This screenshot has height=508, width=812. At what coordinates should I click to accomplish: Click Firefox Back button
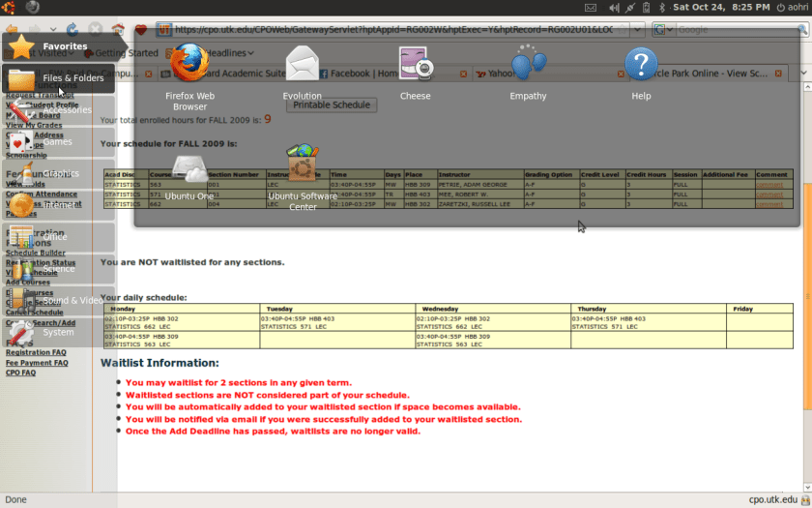tap(12, 30)
